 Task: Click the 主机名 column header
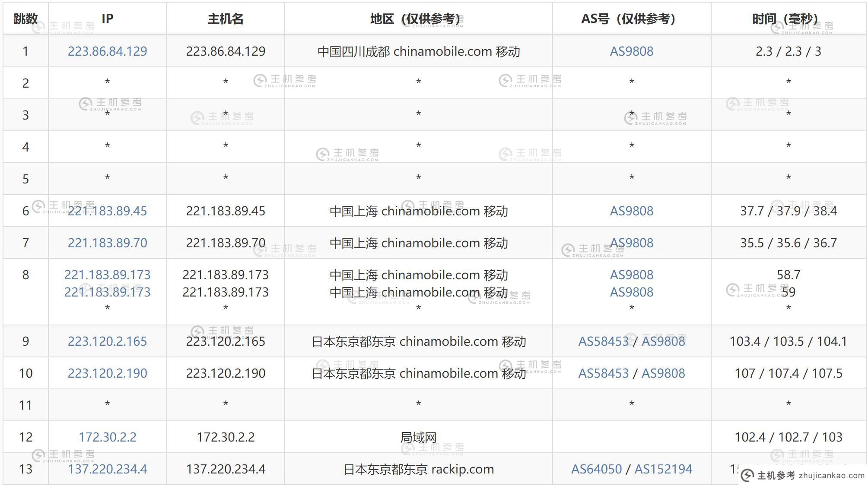(226, 19)
